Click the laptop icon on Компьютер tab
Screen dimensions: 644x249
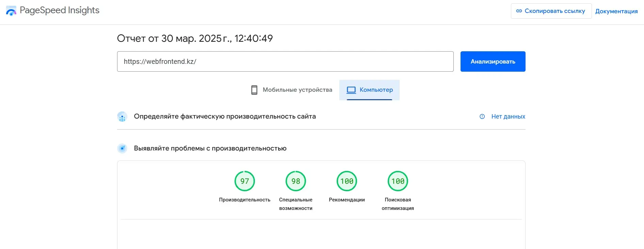click(351, 90)
